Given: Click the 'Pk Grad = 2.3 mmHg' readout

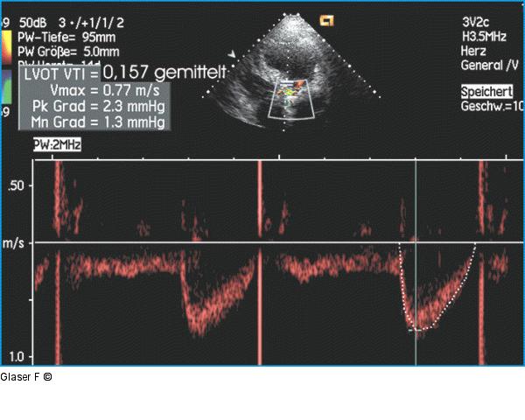Looking at the screenshot, I should click(99, 107).
